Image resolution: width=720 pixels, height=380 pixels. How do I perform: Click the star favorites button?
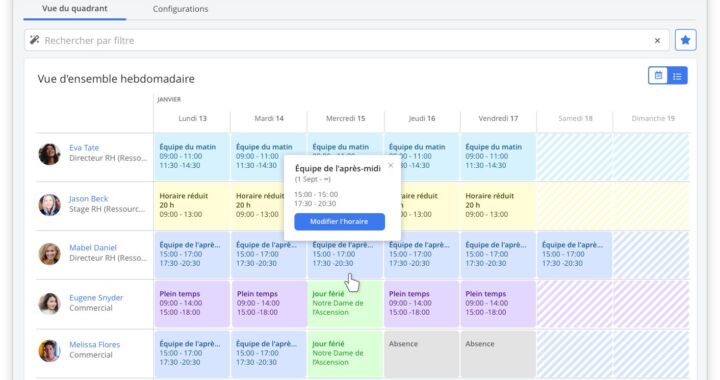click(x=686, y=40)
